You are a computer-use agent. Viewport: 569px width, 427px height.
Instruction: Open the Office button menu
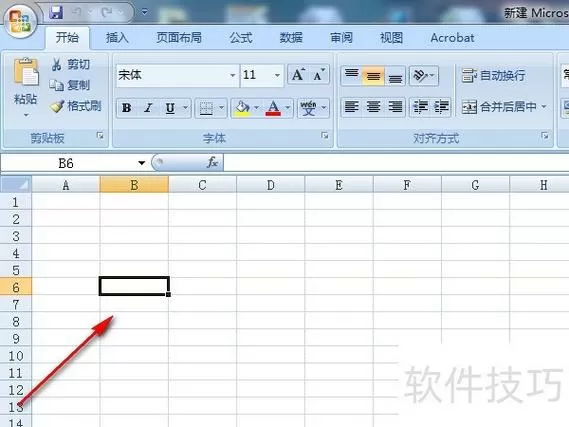pyautogui.click(x=20, y=21)
